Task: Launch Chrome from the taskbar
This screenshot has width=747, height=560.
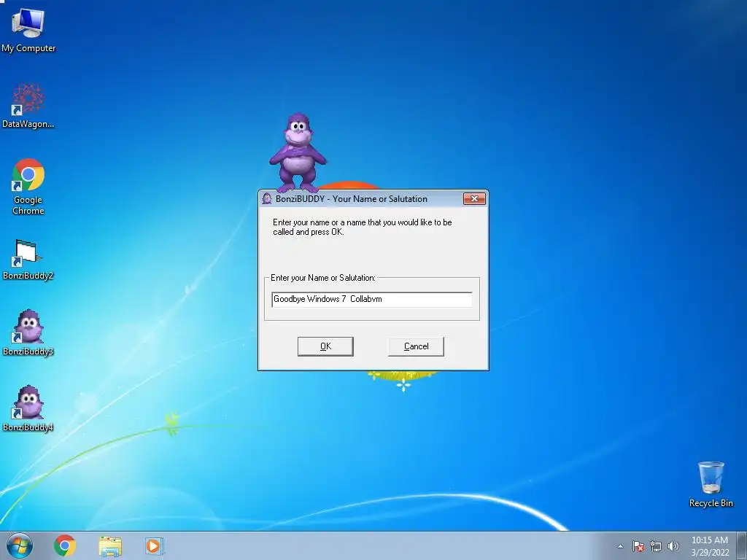Action: coord(65,545)
